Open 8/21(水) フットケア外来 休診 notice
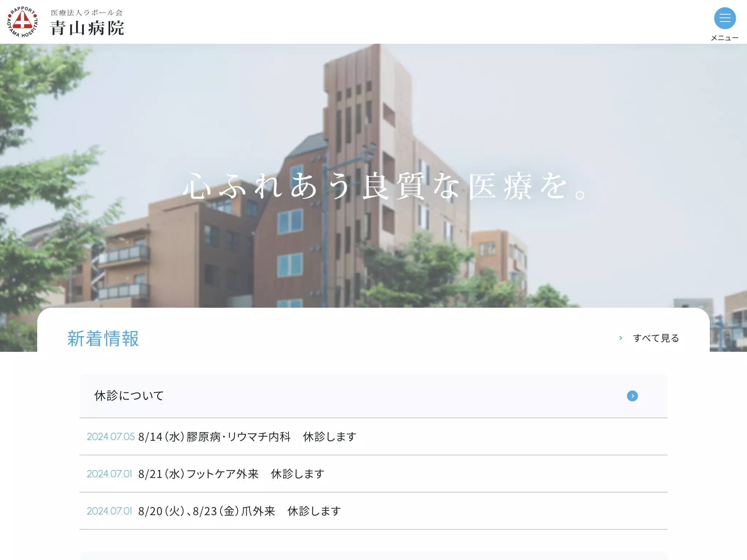 (x=231, y=474)
